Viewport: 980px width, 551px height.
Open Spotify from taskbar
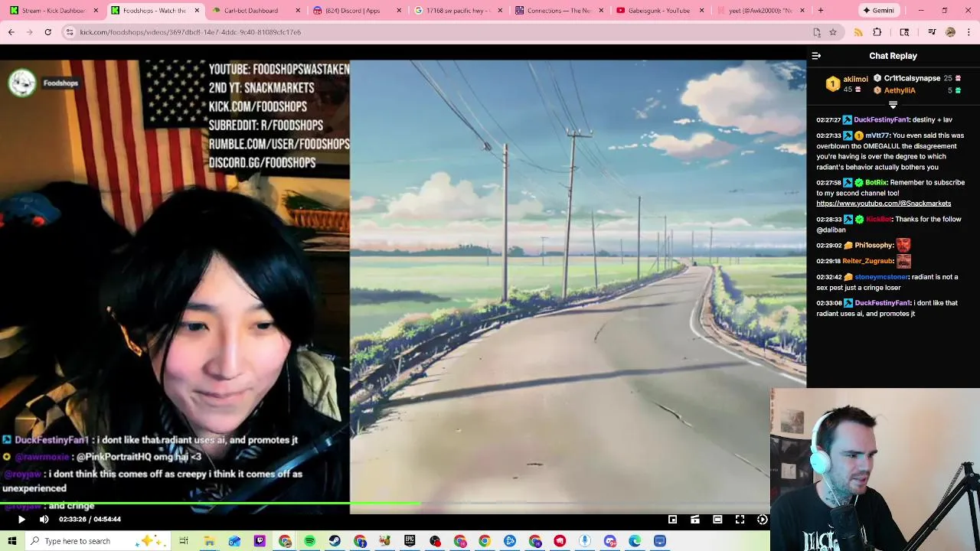tap(309, 541)
